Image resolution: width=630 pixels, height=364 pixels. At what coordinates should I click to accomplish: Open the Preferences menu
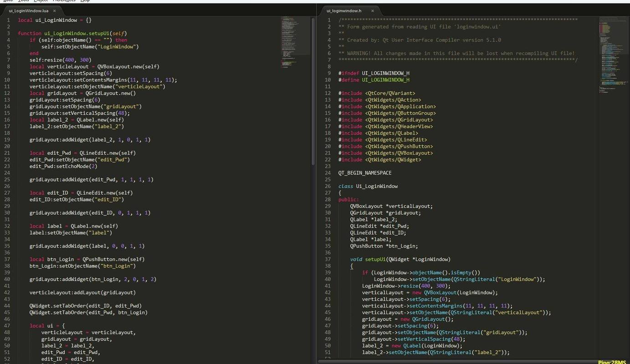click(64, 1)
